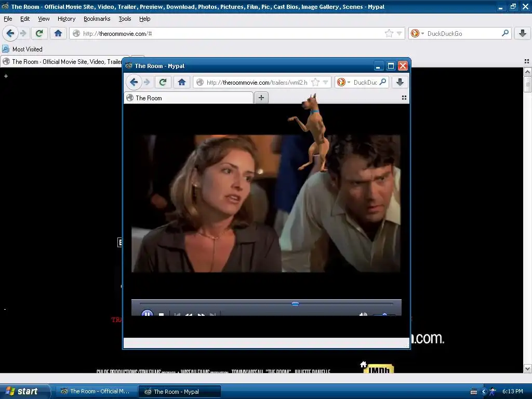Switch to The Room - Mypal taskbar button

click(x=180, y=391)
